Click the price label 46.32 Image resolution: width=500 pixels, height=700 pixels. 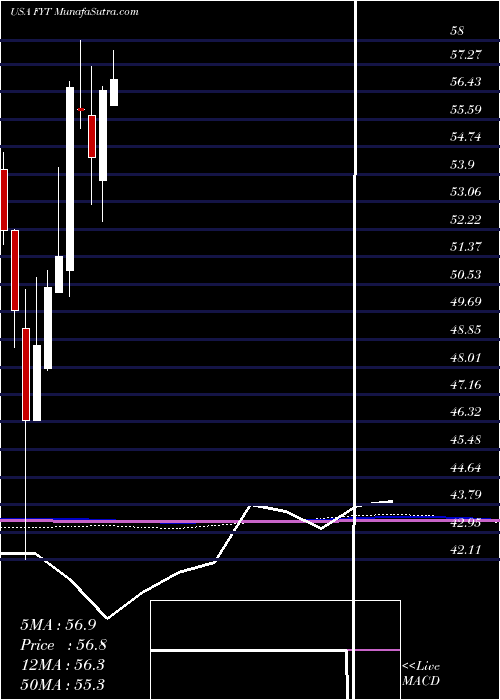[x=466, y=412]
